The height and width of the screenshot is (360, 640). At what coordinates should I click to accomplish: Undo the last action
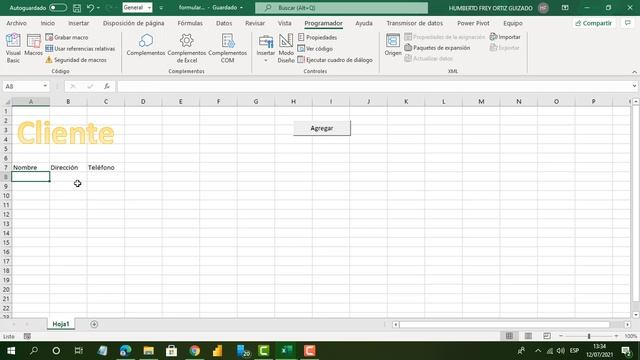(90, 8)
